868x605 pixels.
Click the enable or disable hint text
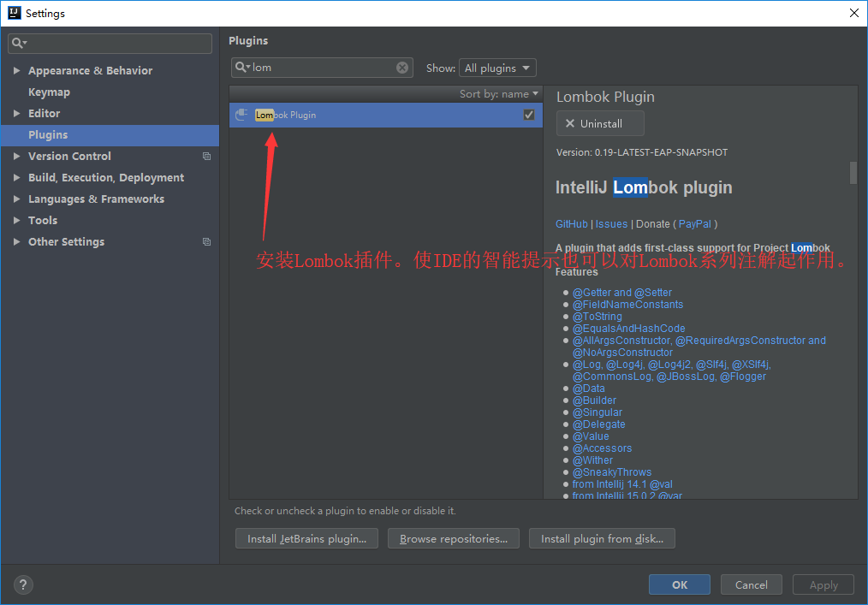click(x=345, y=511)
